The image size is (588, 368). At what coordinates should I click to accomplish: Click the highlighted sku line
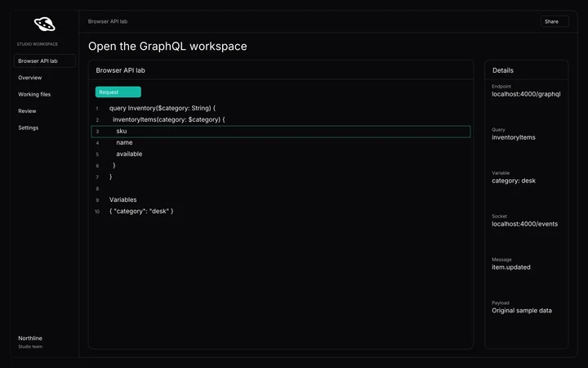280,132
